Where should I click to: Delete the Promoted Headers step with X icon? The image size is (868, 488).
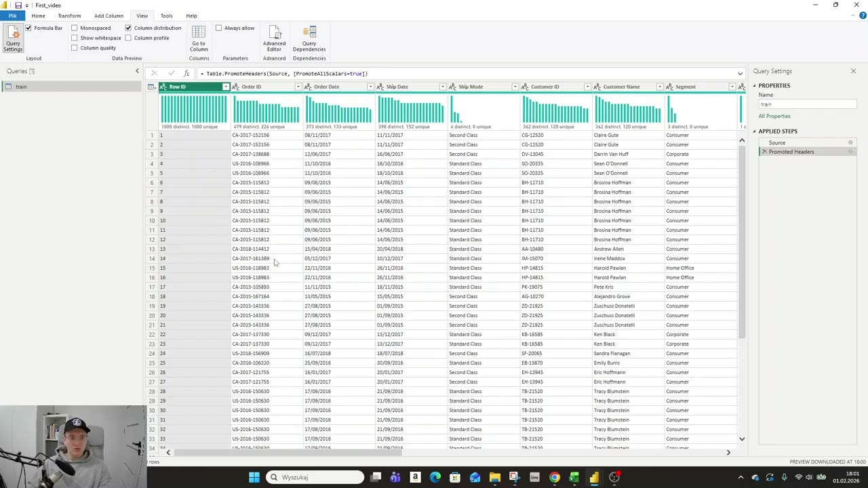pyautogui.click(x=764, y=152)
